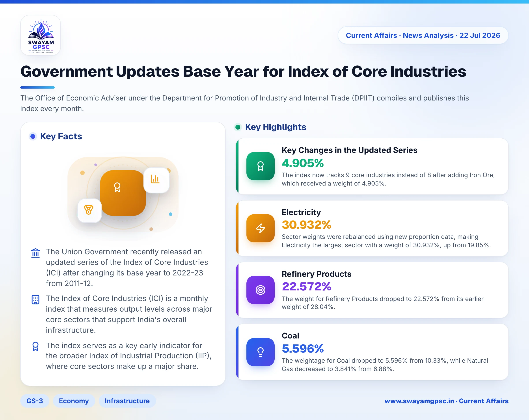Click the 5.596% value
The height and width of the screenshot is (420, 529).
coord(303,349)
